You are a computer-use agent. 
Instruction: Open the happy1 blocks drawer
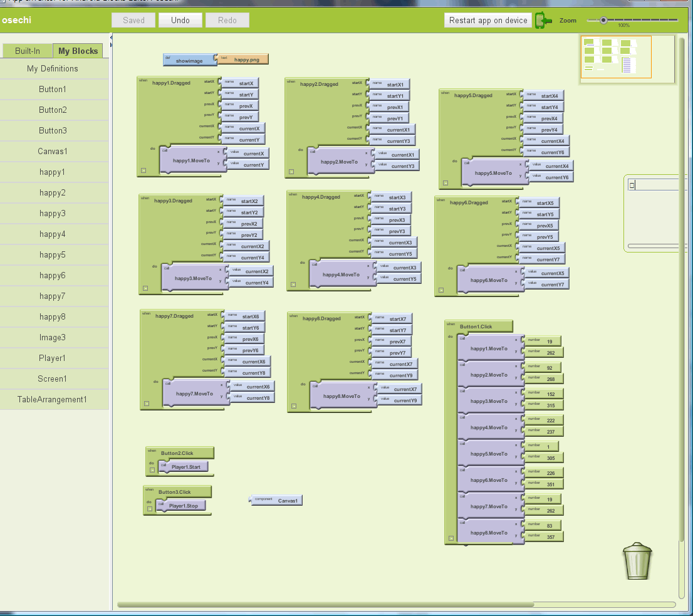53,172
